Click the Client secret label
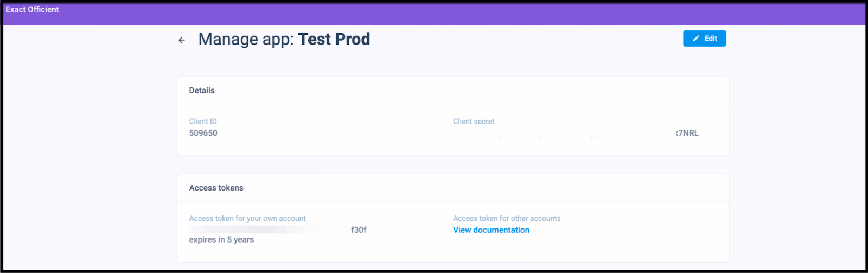Screen dimensions: 868x273 coord(474,122)
